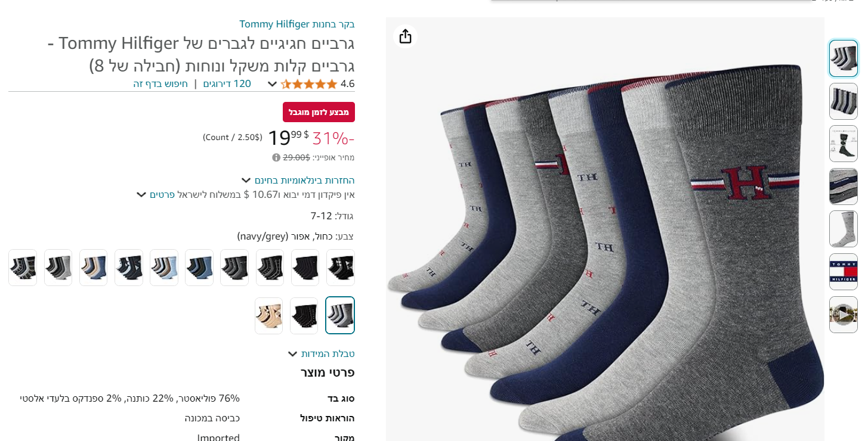Play the product video thumbnail

coord(843,314)
